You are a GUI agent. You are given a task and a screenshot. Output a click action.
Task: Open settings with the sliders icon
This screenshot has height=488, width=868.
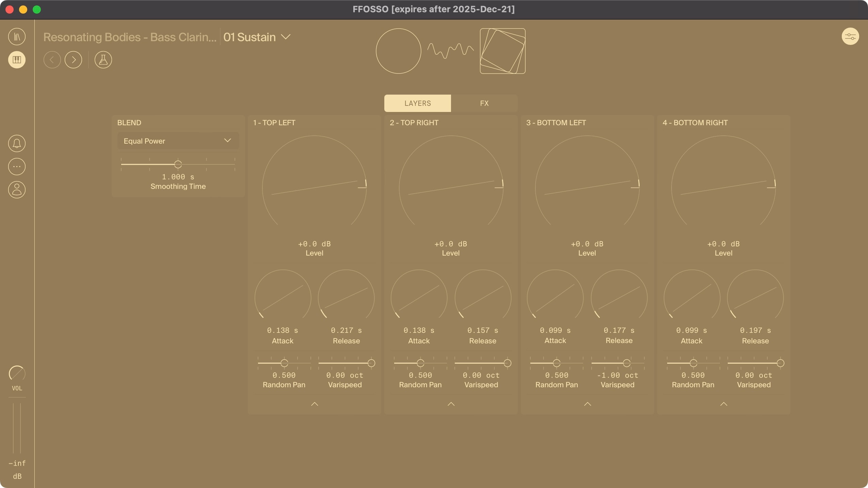(850, 36)
